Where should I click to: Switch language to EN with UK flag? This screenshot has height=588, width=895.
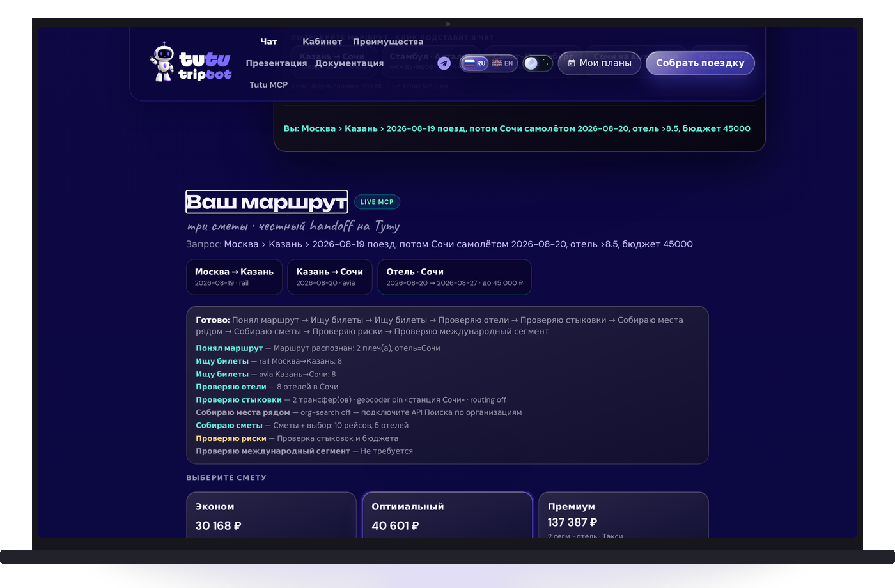click(x=502, y=63)
